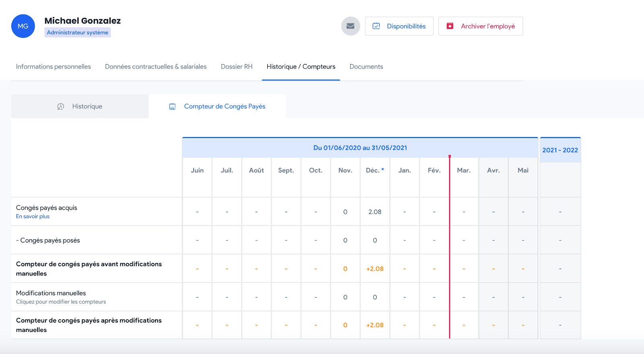Click Modifications manuelles row label
644x354 pixels.
(51, 293)
